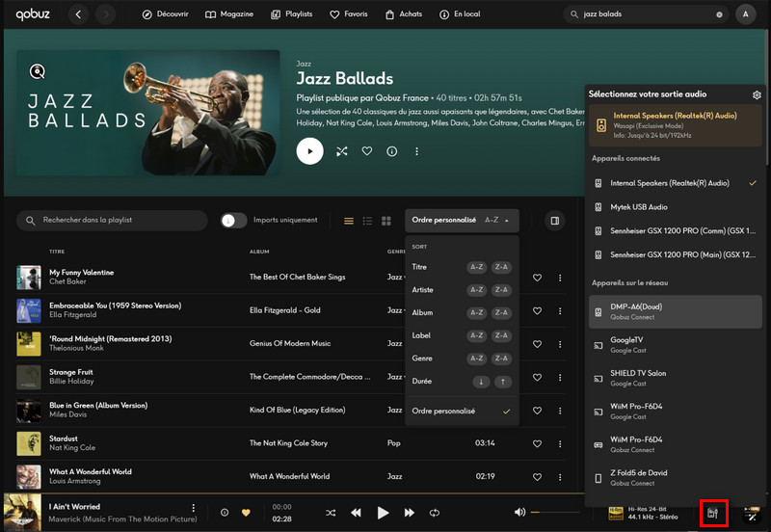Skip to the next track
Screen dimensions: 771x532
coord(409,513)
